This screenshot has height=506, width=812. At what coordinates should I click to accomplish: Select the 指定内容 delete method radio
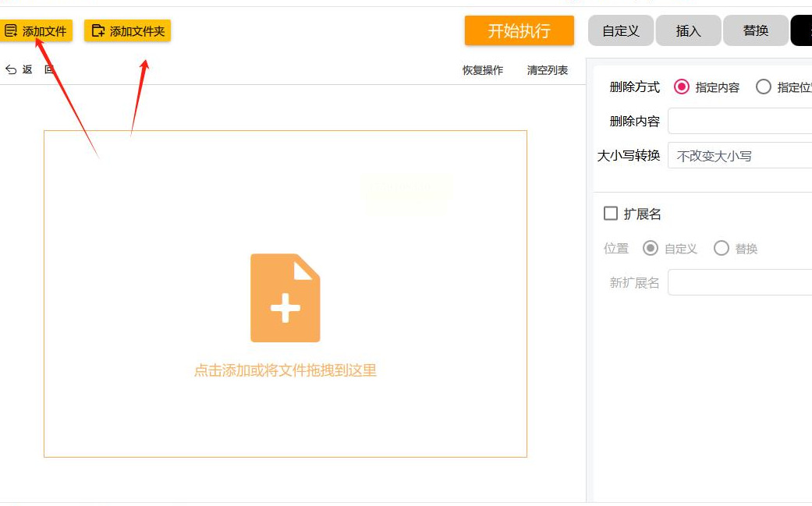[x=682, y=87]
